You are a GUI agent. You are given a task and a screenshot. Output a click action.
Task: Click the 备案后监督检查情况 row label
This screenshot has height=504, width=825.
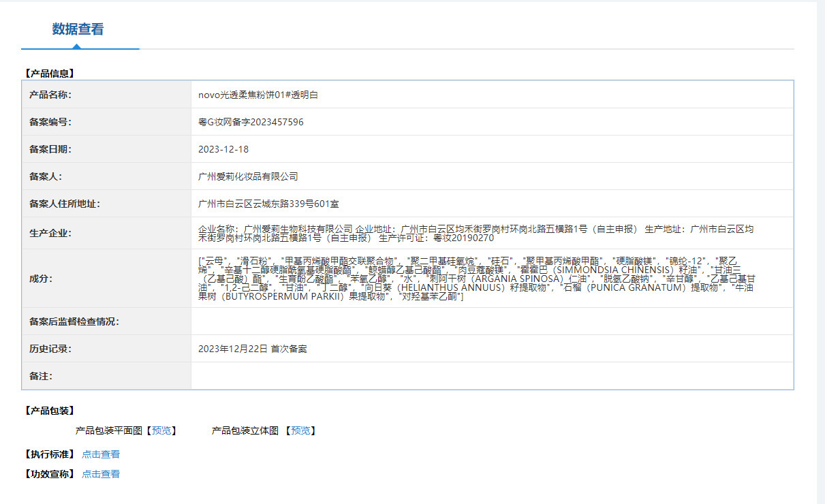point(74,321)
